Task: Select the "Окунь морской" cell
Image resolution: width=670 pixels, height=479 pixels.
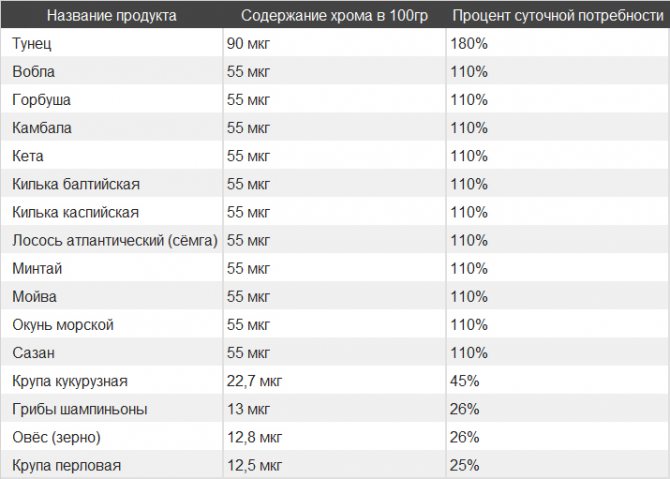Action: click(63, 325)
